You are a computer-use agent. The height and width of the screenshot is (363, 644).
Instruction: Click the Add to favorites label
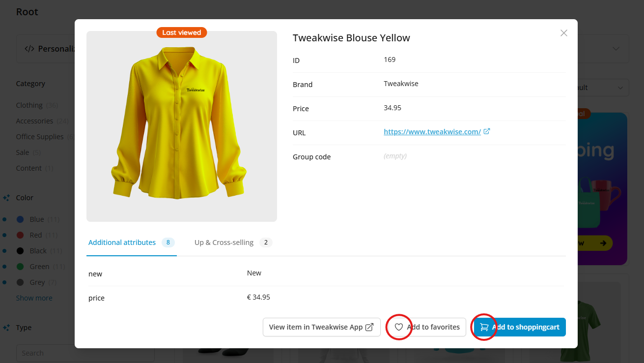(x=433, y=327)
